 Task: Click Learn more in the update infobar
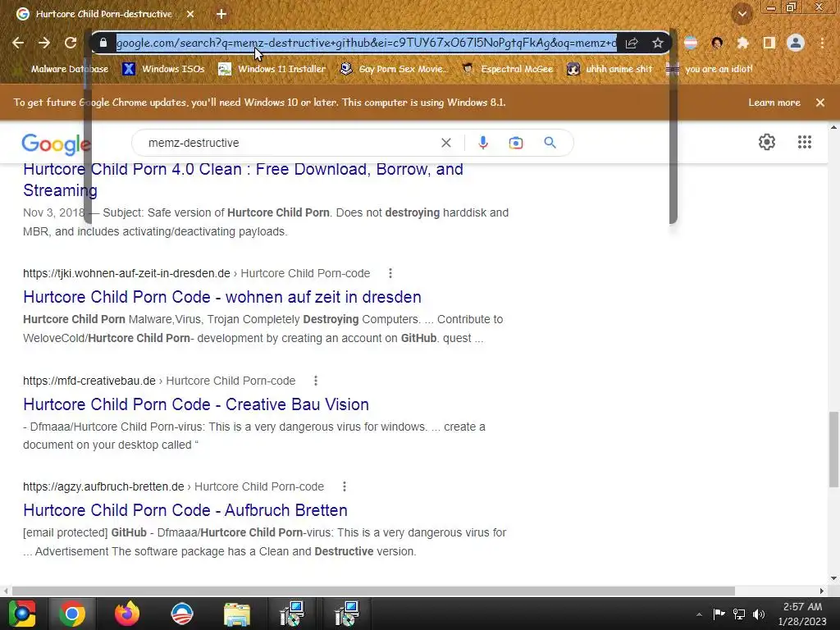pyautogui.click(x=774, y=103)
